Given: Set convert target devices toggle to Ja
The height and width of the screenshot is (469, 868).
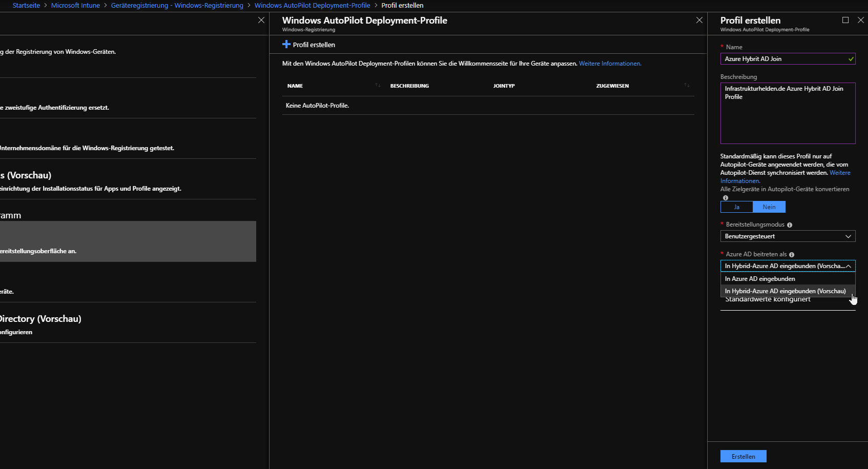Looking at the screenshot, I should [736, 207].
